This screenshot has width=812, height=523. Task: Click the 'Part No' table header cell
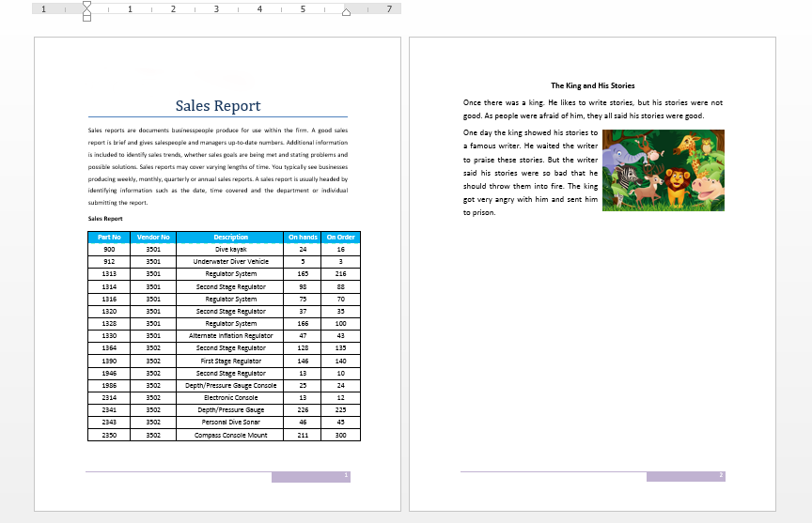(109, 237)
